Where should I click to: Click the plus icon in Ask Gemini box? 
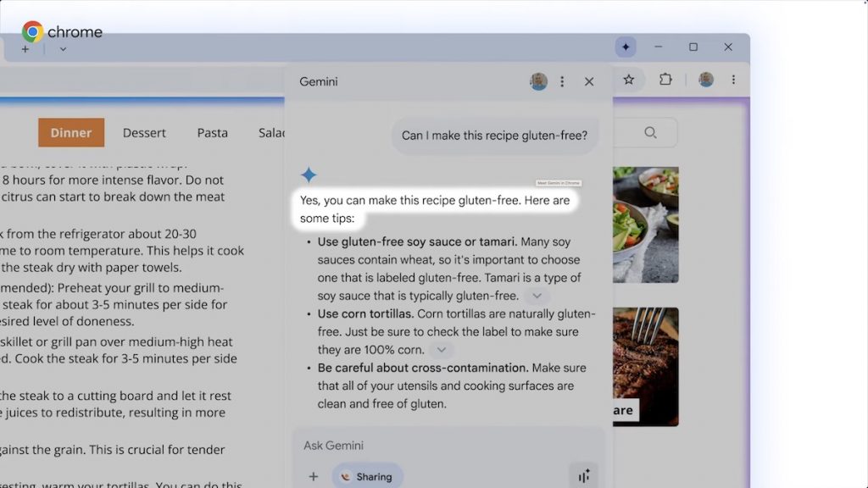[x=313, y=476]
